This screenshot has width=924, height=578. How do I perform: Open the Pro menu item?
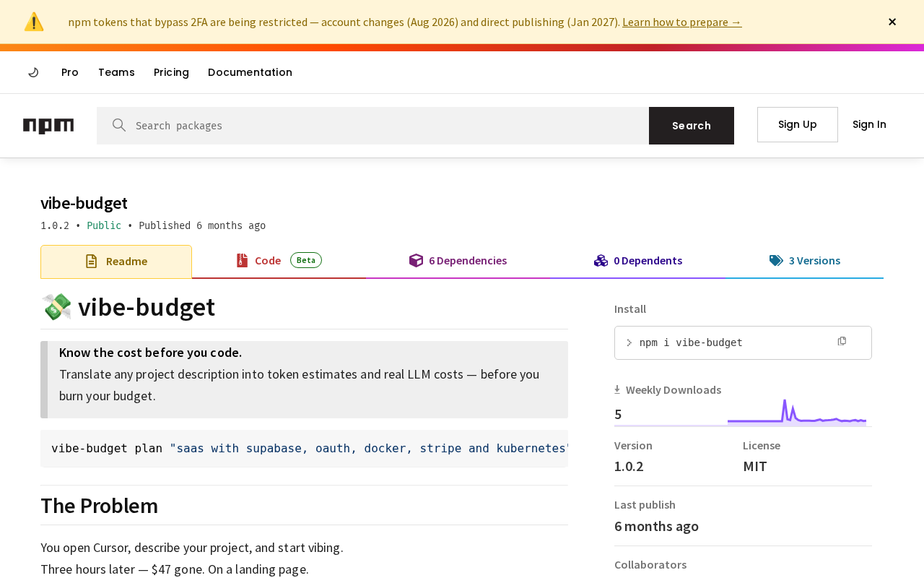pyautogui.click(x=70, y=72)
